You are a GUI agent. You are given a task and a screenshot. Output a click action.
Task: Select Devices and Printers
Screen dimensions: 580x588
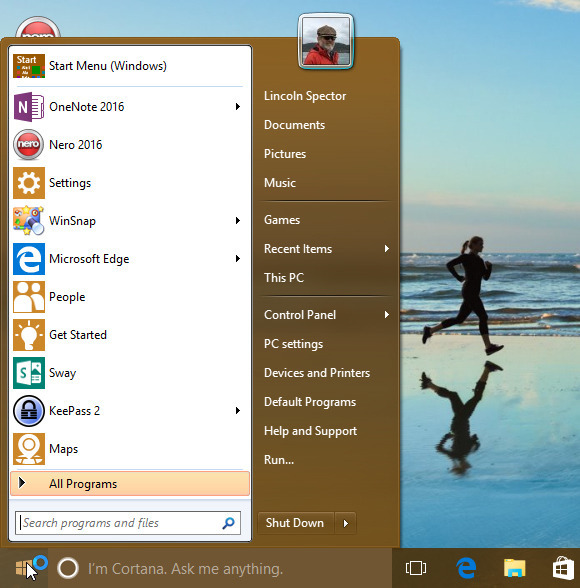(x=317, y=373)
